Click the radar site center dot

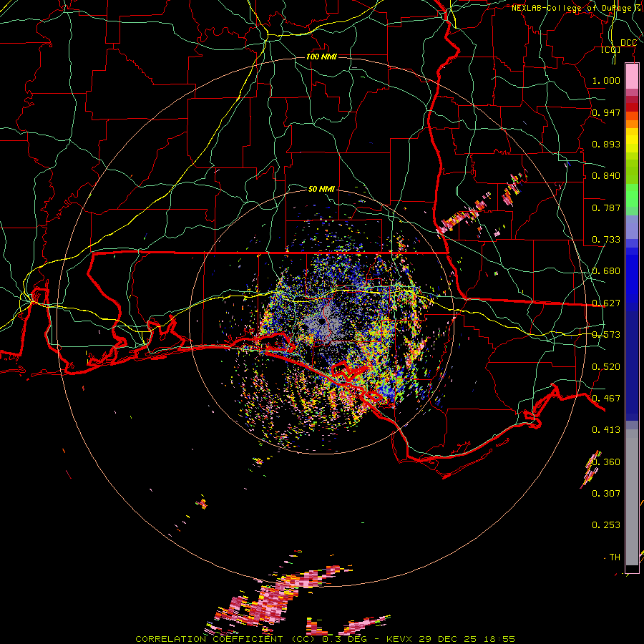coord(322,321)
